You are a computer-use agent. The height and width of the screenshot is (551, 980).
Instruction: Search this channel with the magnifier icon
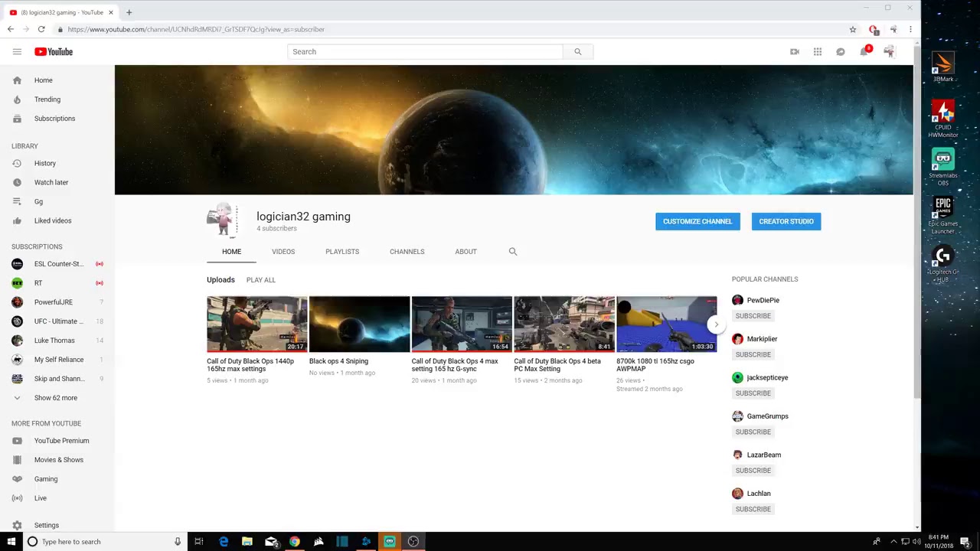[x=513, y=251]
